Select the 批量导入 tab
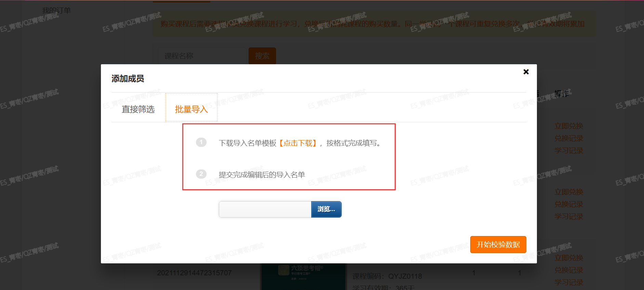Screen dimensions: 644x290 pyautogui.click(x=192, y=109)
